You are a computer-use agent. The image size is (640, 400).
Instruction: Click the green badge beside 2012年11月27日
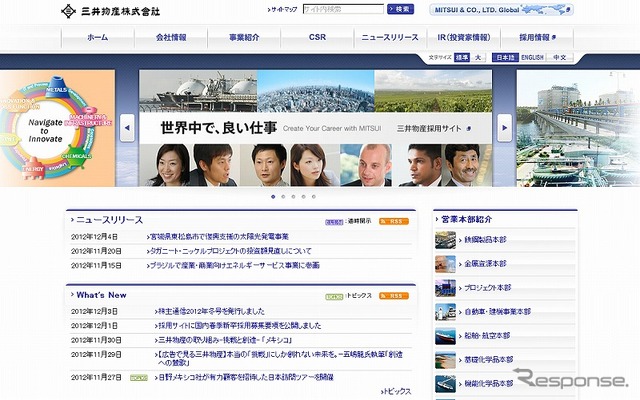point(138,378)
